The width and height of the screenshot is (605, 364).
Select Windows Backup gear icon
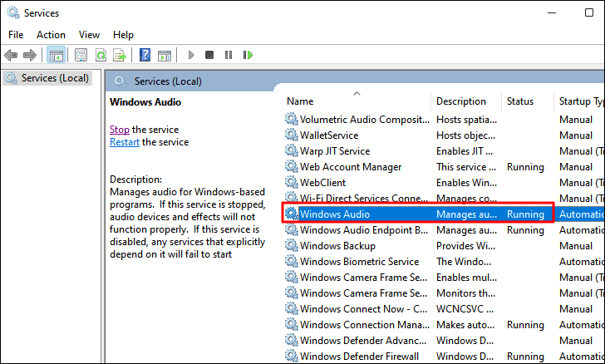[292, 245]
